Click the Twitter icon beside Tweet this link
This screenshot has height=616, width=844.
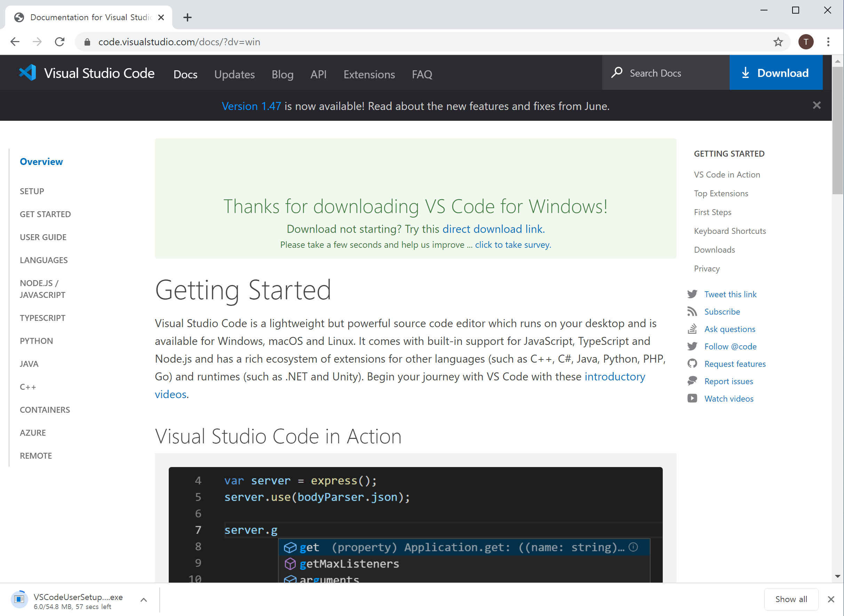click(x=692, y=294)
